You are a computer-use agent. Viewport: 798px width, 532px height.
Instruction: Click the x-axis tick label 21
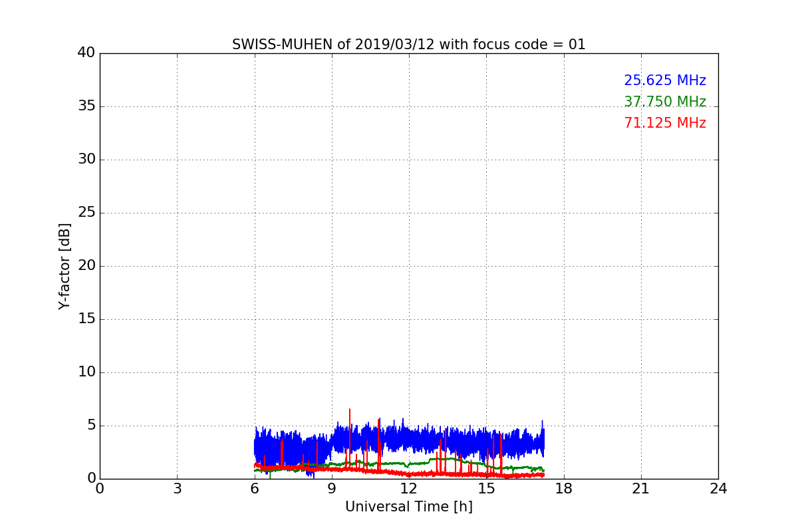pos(640,489)
